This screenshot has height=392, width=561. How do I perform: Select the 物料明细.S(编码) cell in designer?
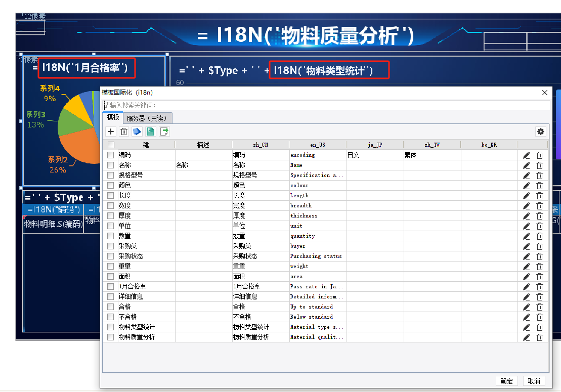(53, 224)
